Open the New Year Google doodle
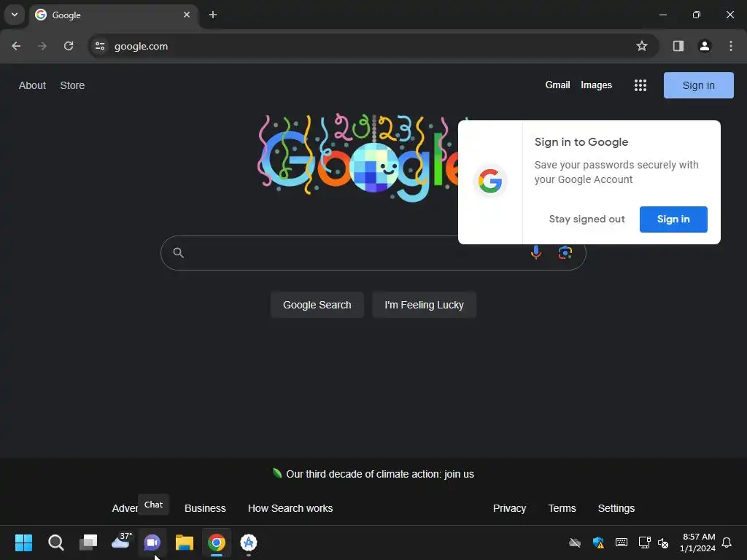747x560 pixels. pyautogui.click(x=357, y=157)
